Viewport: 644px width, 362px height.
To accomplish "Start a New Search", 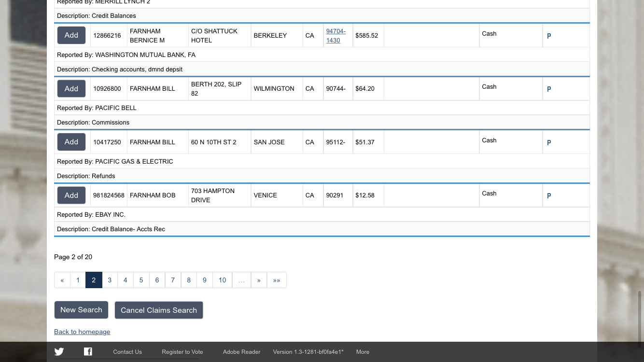I will (81, 310).
